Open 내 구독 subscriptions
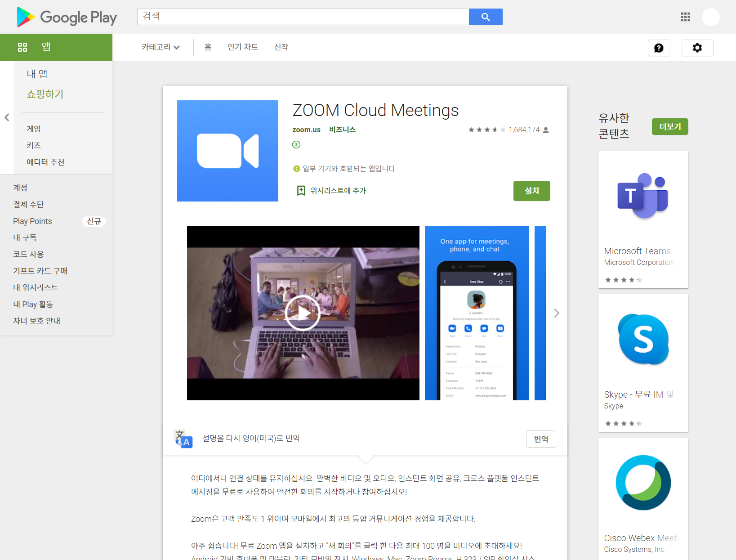736x560 pixels. [25, 237]
